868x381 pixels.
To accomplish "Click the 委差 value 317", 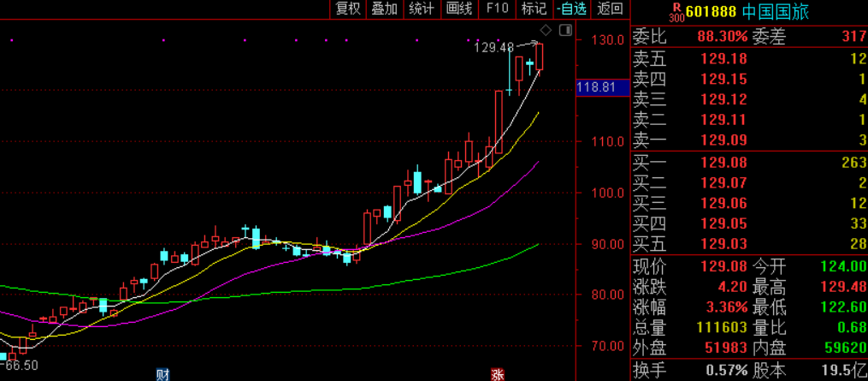I will coord(853,37).
